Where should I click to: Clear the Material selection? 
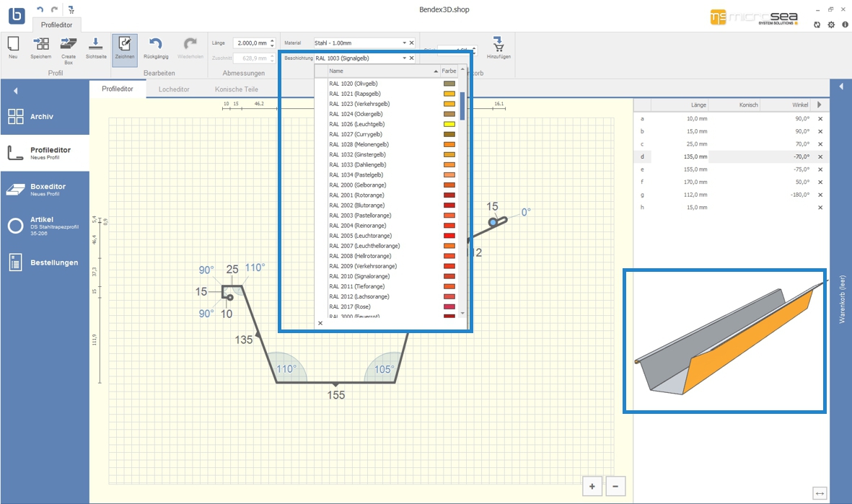point(411,43)
